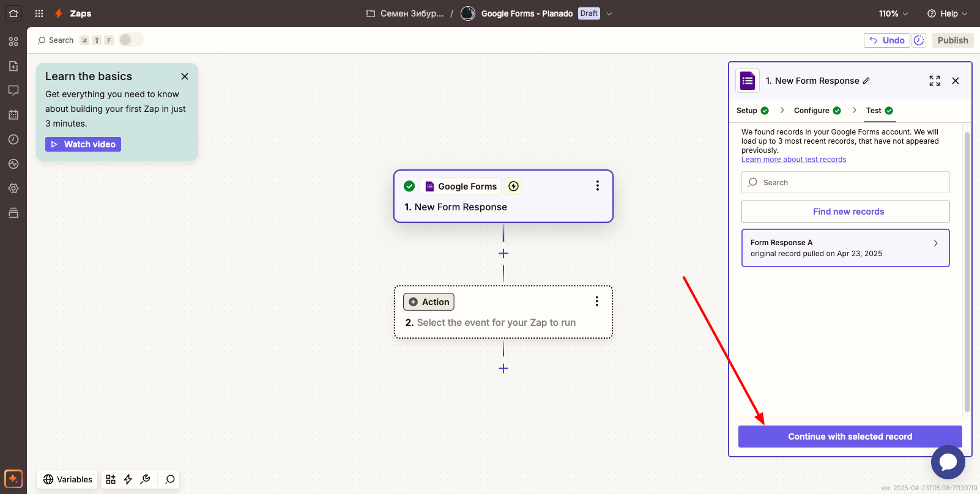980x494 pixels.
Task: Toggle the switch next to Search
Action: pyautogui.click(x=131, y=40)
